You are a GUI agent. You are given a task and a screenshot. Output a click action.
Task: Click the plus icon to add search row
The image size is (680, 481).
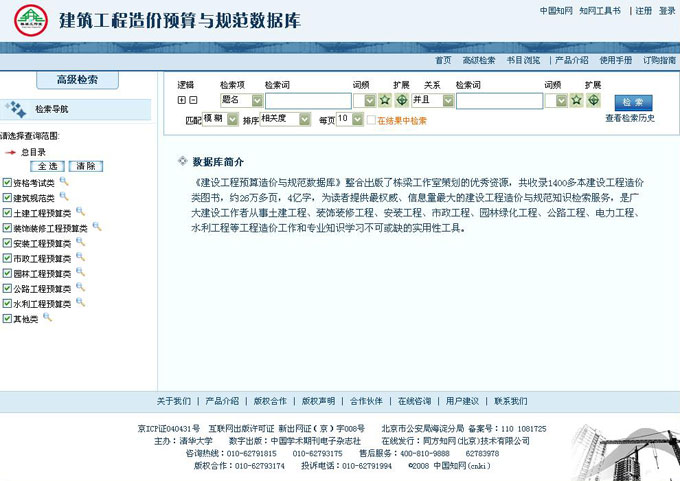coord(181,100)
